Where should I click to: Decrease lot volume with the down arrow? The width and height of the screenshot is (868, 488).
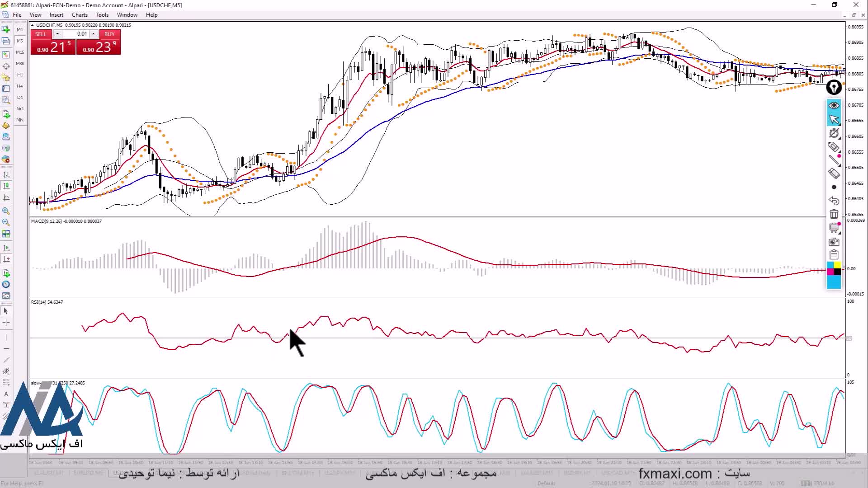pyautogui.click(x=57, y=34)
